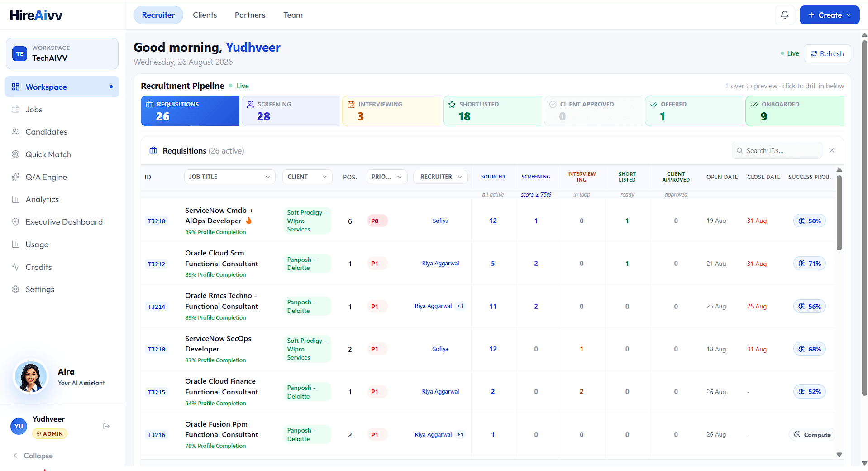Screen dimensions: 868x471
Task: Close the Requisitions search with X icon
Action: [x=832, y=150]
